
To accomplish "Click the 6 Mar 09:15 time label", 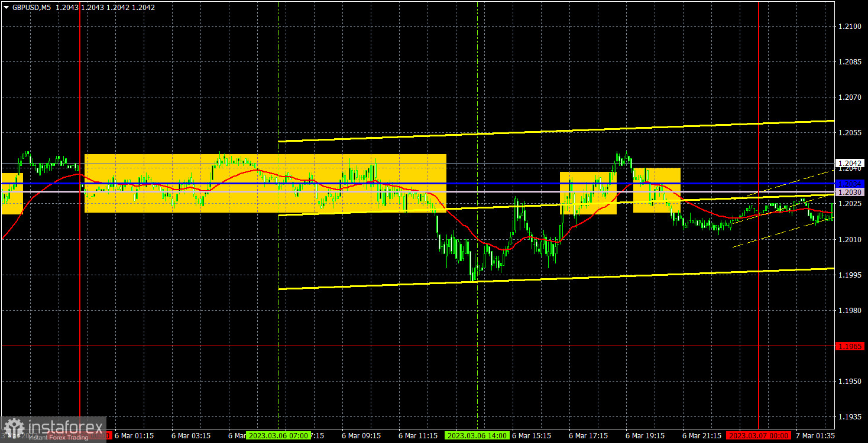I will 361,436.
